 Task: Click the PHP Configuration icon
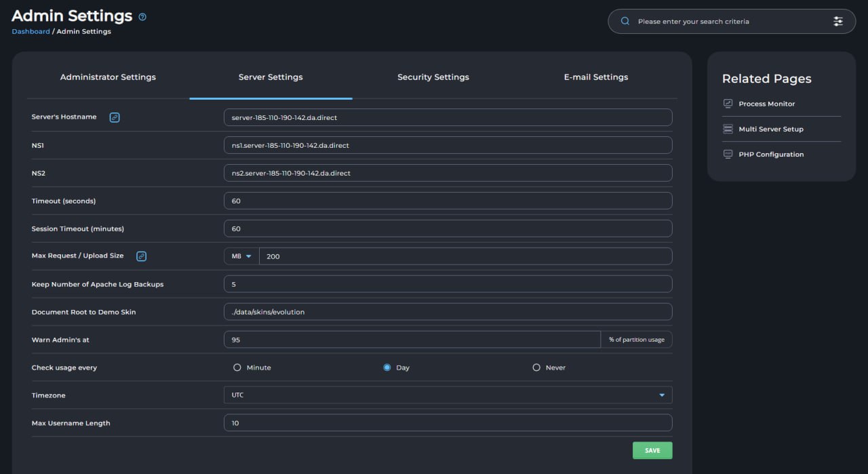728,154
